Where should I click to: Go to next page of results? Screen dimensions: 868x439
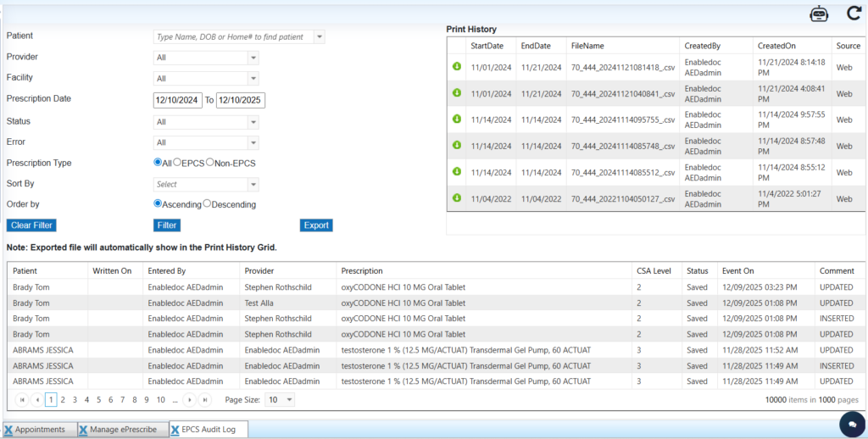click(x=190, y=399)
